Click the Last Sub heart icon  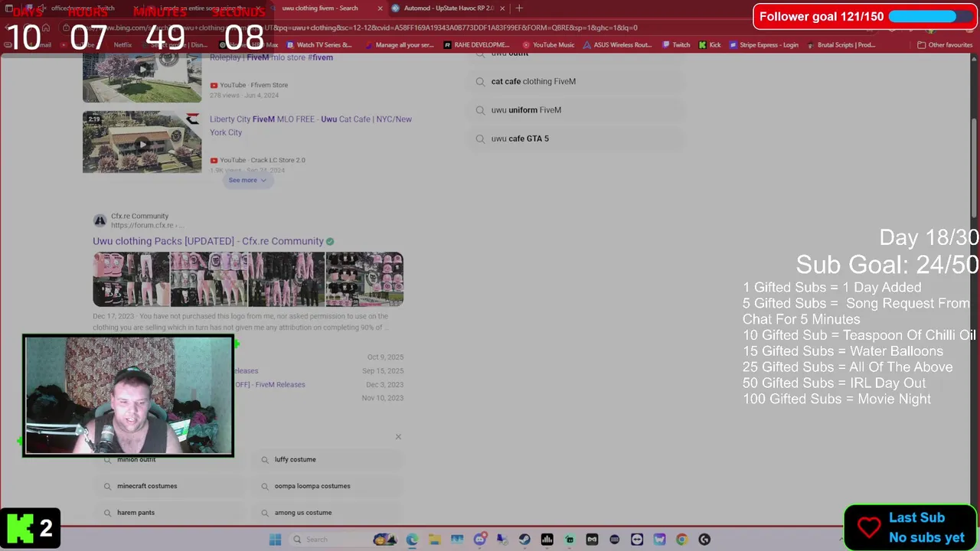click(x=869, y=527)
